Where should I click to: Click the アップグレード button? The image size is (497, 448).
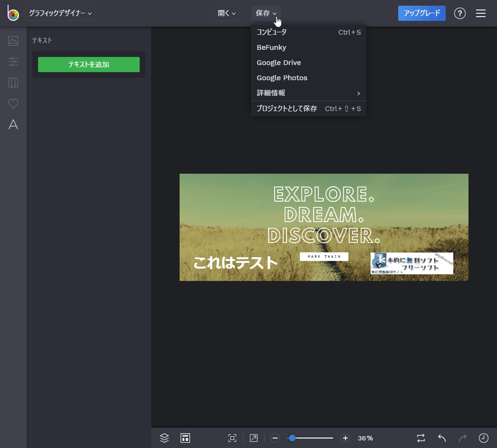pos(421,13)
